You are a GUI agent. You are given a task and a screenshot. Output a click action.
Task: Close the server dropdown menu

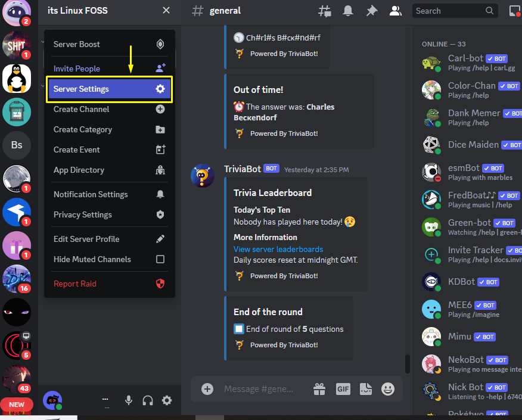click(166, 10)
